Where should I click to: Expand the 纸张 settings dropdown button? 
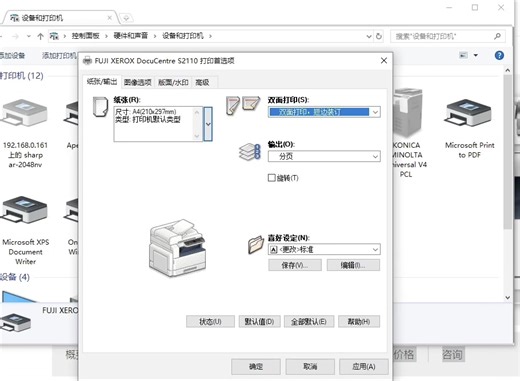(208, 124)
